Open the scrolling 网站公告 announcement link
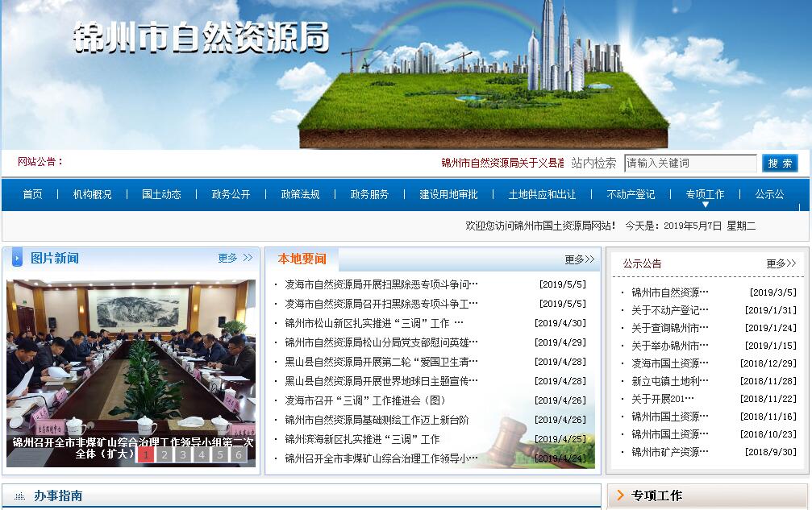 point(502,163)
